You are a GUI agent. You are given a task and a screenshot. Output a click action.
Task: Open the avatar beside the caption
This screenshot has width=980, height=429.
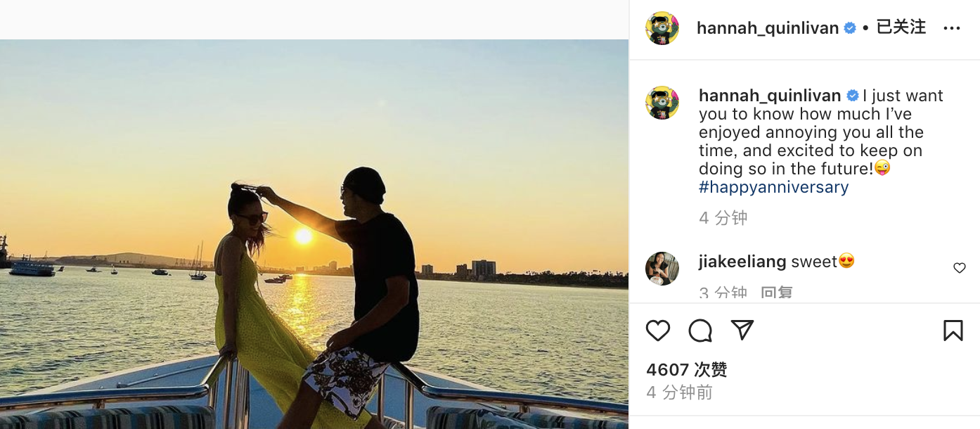[x=662, y=103]
